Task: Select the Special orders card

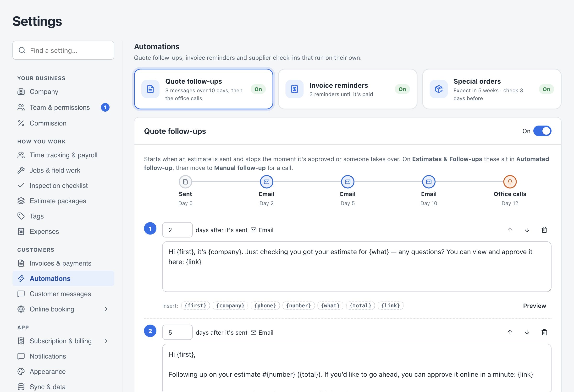Action: pos(492,89)
